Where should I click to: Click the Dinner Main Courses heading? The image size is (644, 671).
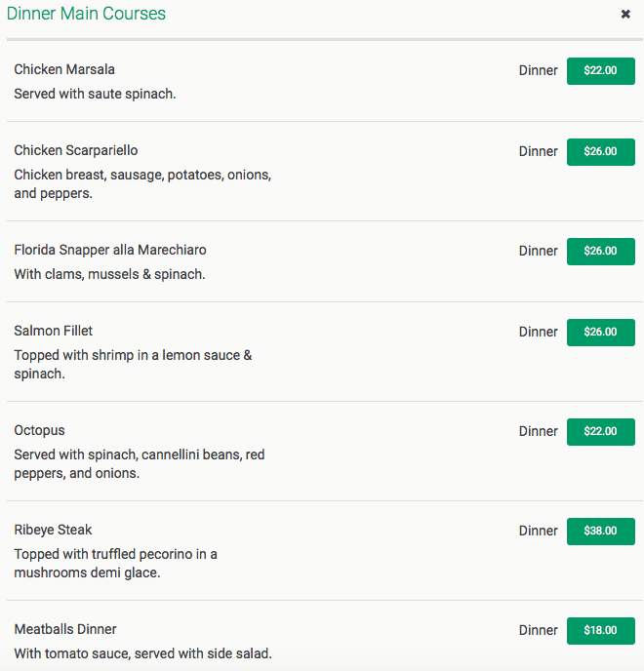[86, 14]
